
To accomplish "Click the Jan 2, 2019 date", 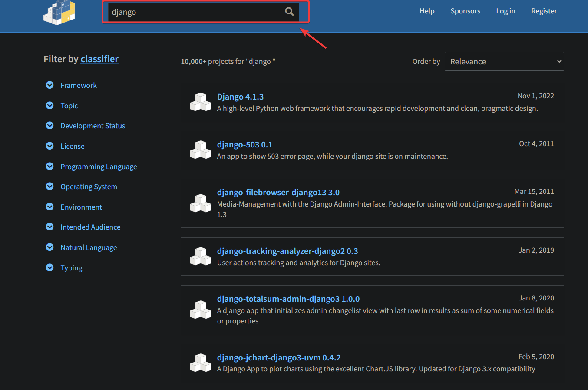I will (536, 250).
